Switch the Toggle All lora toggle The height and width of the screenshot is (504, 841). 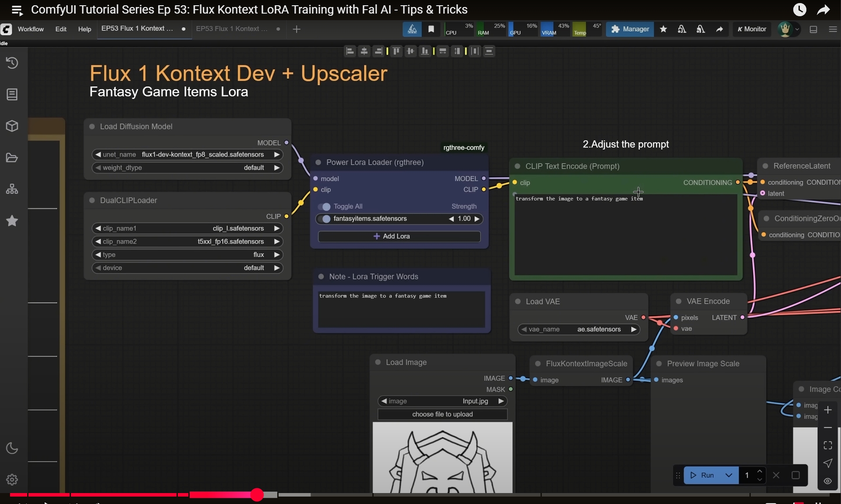point(325,206)
